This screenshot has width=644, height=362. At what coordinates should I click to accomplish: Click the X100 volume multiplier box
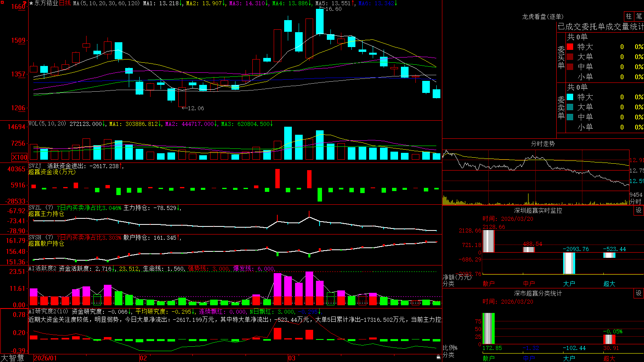[x=20, y=157]
